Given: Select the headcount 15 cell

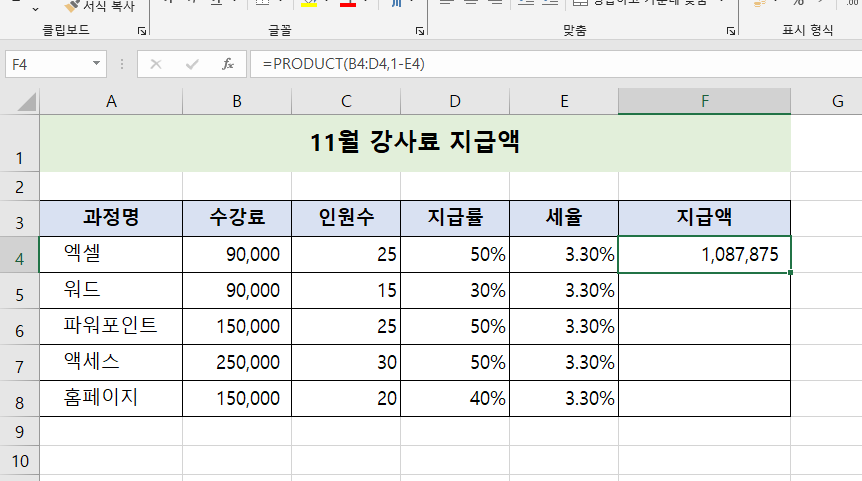Looking at the screenshot, I should click(x=346, y=291).
